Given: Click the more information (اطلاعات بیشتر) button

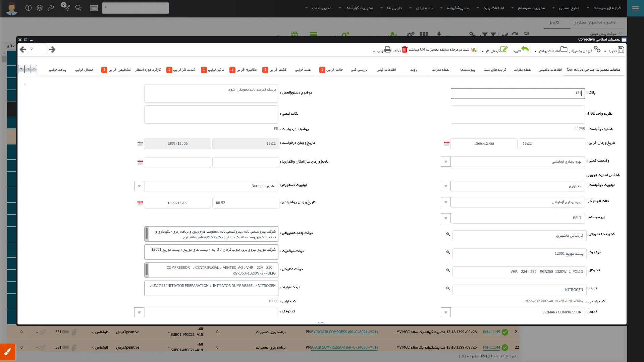Looking at the screenshot, I should pyautogui.click(x=551, y=51).
